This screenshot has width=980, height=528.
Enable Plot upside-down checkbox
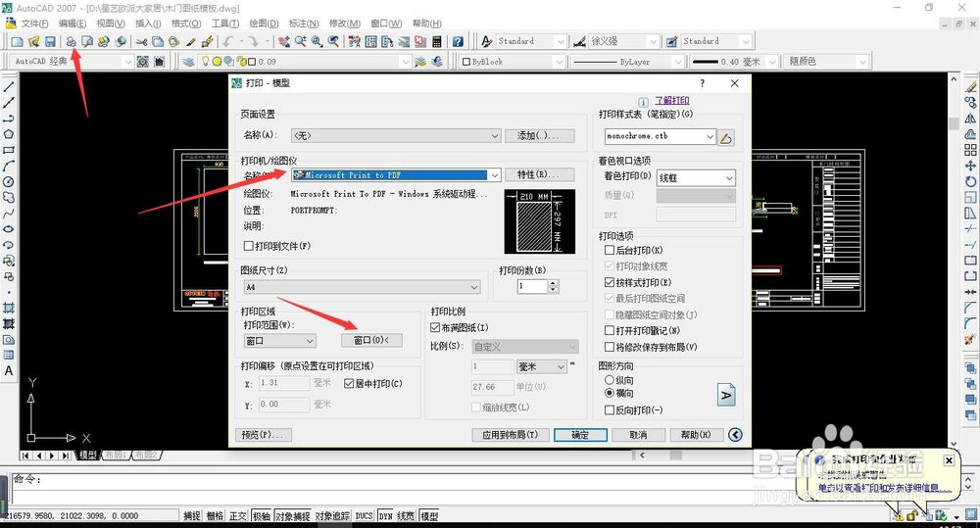[x=610, y=409]
